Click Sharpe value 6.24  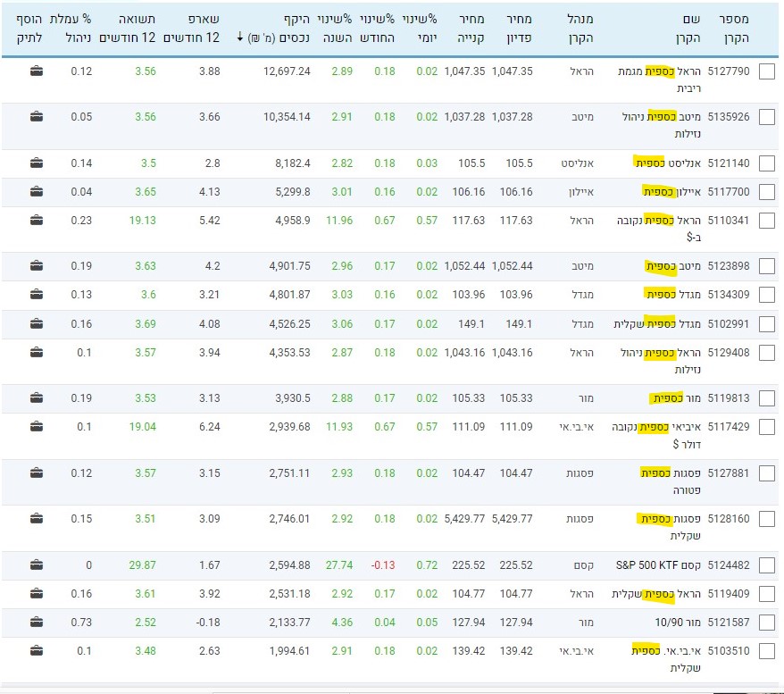[x=210, y=427]
